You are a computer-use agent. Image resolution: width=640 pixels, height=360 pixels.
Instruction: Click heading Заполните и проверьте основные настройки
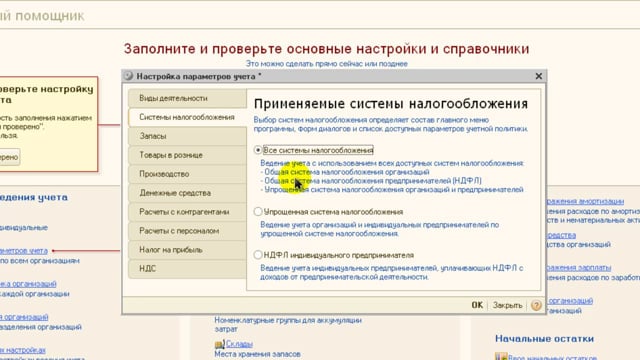pos(327,49)
